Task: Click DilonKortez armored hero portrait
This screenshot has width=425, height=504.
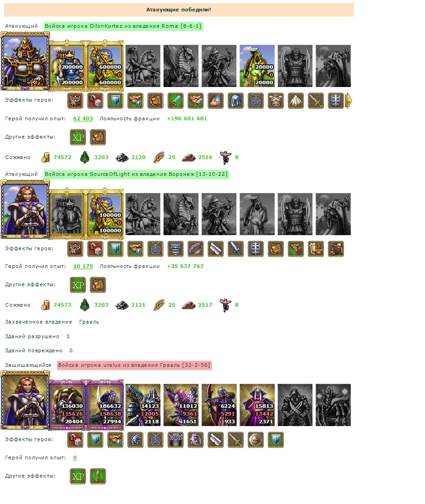Action: coord(25,61)
